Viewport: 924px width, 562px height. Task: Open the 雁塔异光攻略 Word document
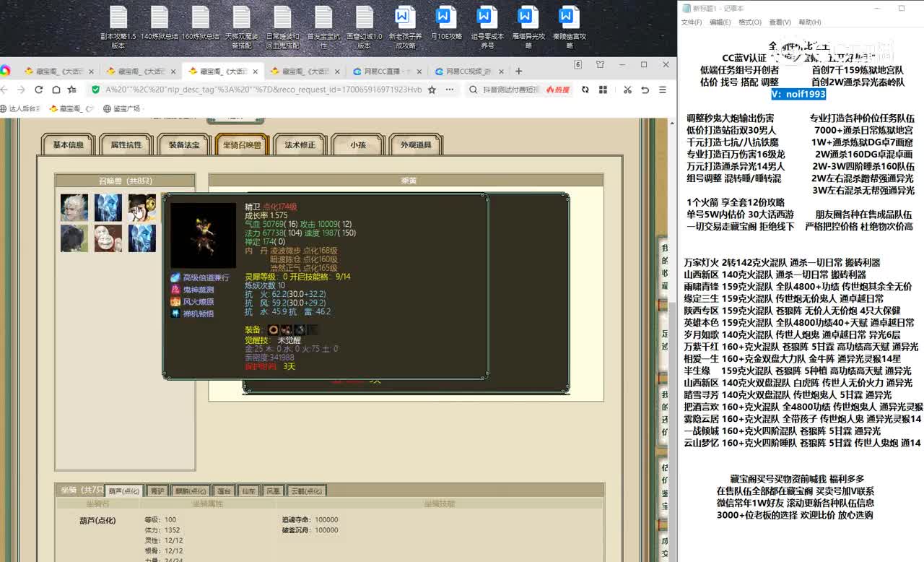[528, 27]
